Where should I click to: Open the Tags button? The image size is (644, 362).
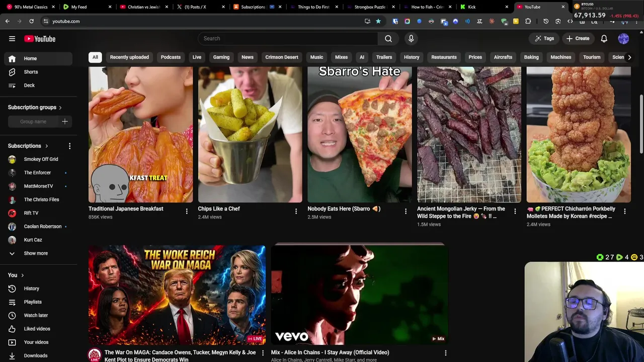tap(544, 39)
